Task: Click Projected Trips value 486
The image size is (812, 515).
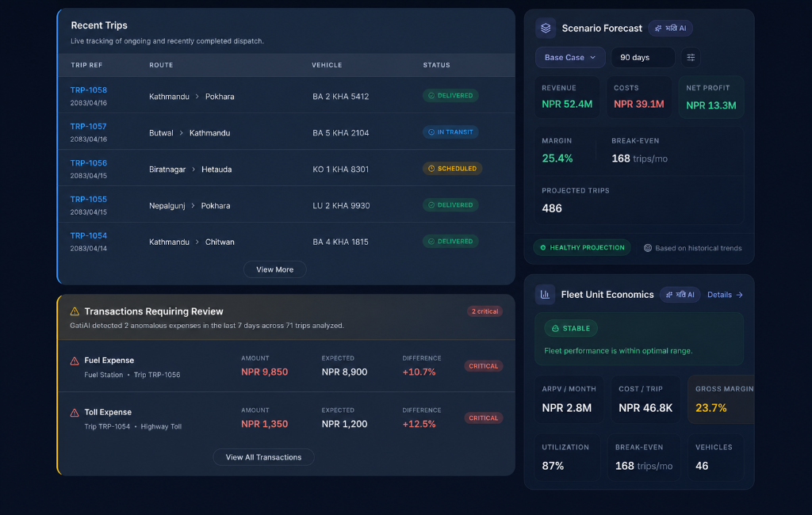Action: coord(552,208)
